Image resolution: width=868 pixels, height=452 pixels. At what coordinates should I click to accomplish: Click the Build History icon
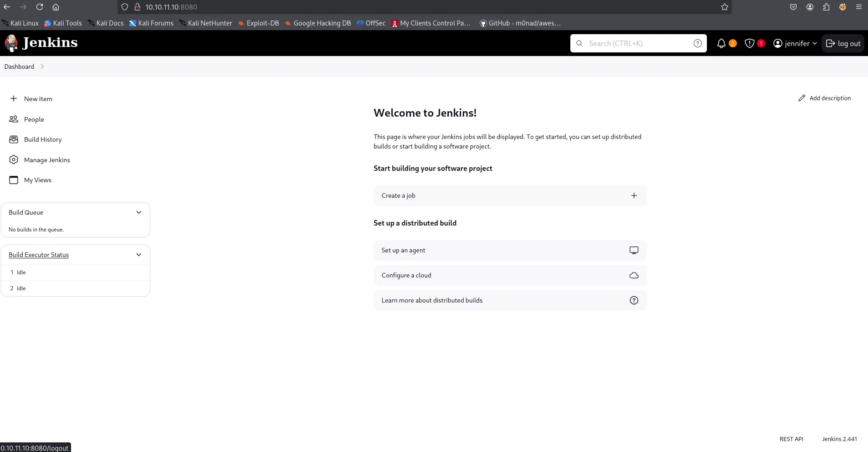tap(14, 139)
